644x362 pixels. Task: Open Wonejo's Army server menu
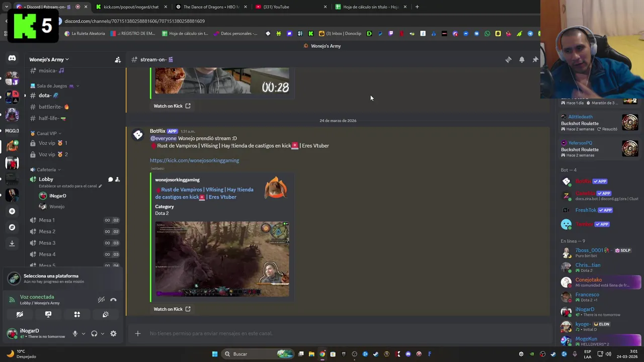coord(49,59)
